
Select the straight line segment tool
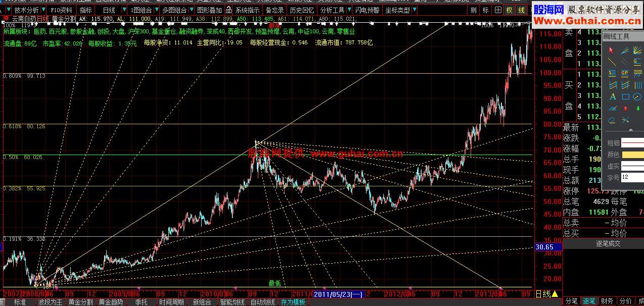click(x=612, y=62)
